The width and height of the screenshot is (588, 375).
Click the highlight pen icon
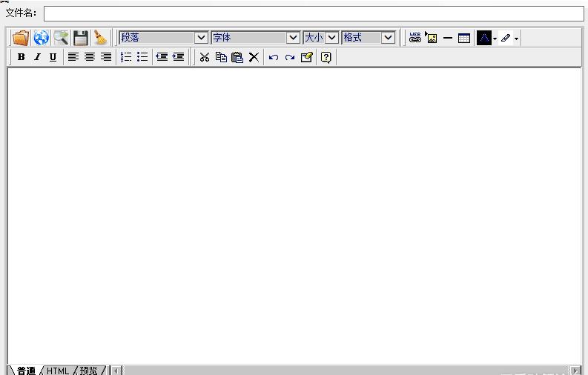(x=506, y=38)
